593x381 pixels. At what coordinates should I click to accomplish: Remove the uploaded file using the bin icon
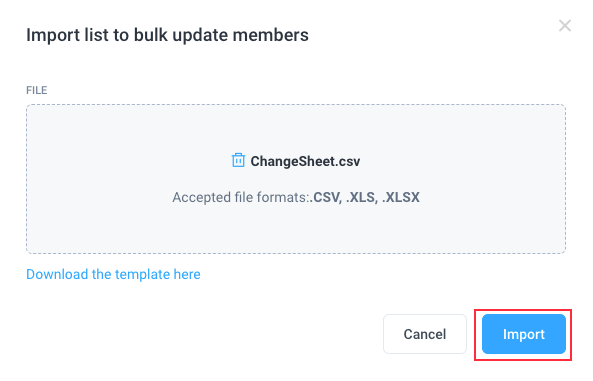point(238,160)
